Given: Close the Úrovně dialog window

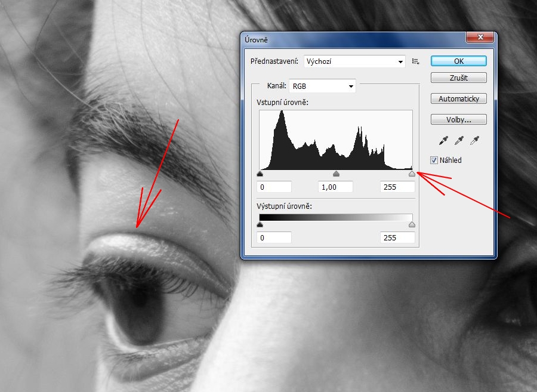Looking at the screenshot, I should pos(480,38).
